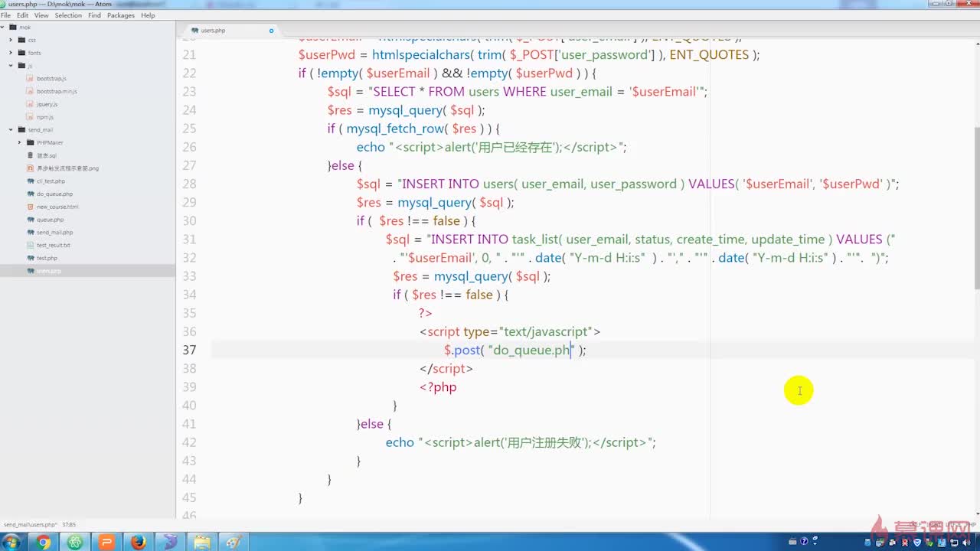Click the queue.php file icon
The image size is (980, 551).
click(x=31, y=220)
